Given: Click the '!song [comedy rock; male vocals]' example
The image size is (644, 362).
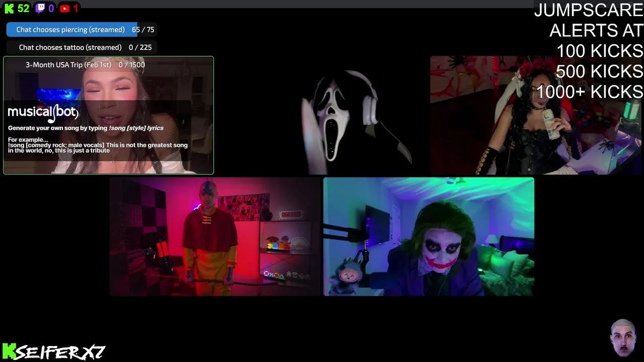Looking at the screenshot, I should pos(98,148).
